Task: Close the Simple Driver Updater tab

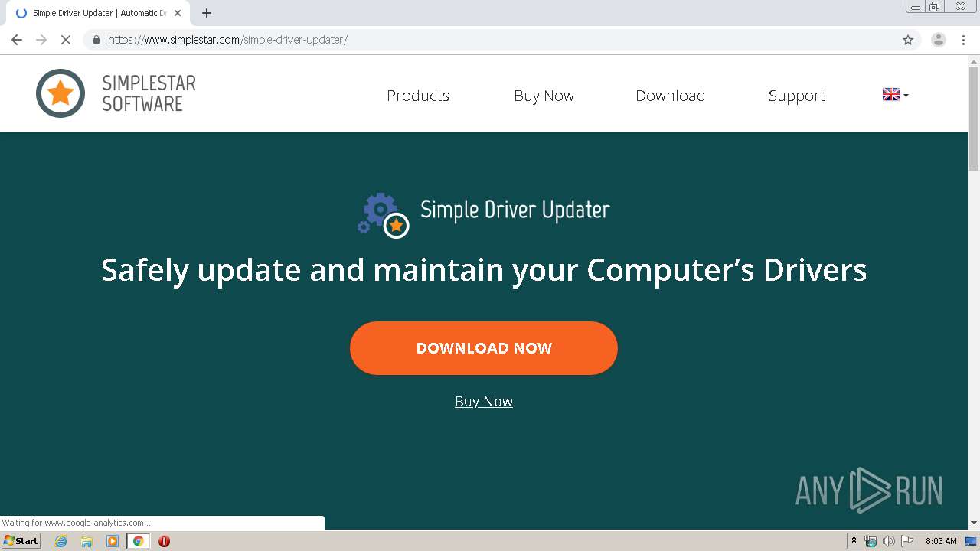Action: point(178,13)
